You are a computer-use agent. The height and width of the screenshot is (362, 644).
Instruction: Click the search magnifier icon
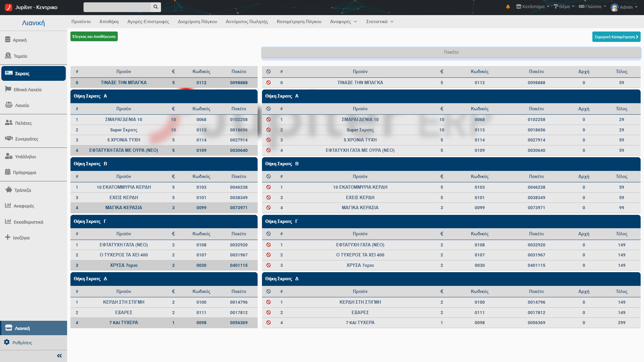(156, 7)
